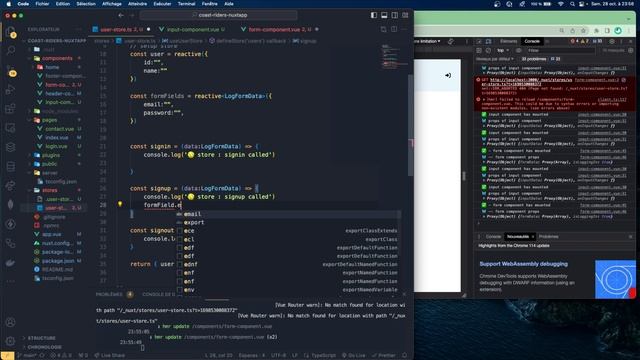Open DevTools settings gear

coord(611,41)
